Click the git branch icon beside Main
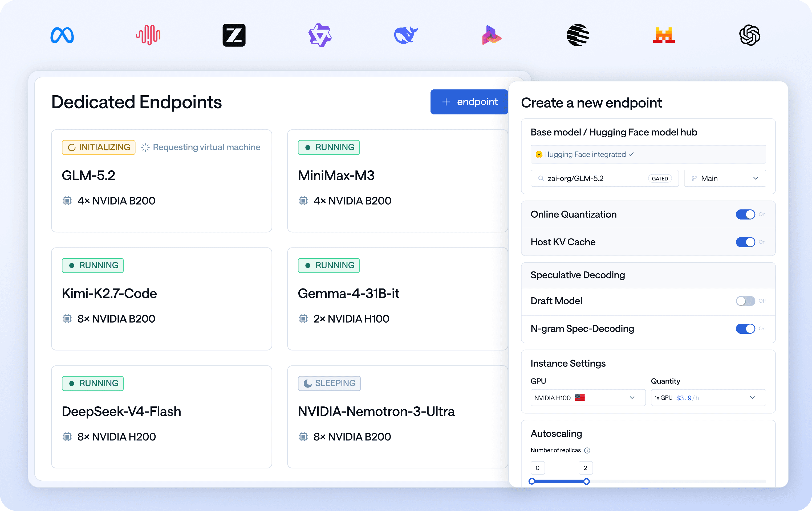 [x=694, y=178]
